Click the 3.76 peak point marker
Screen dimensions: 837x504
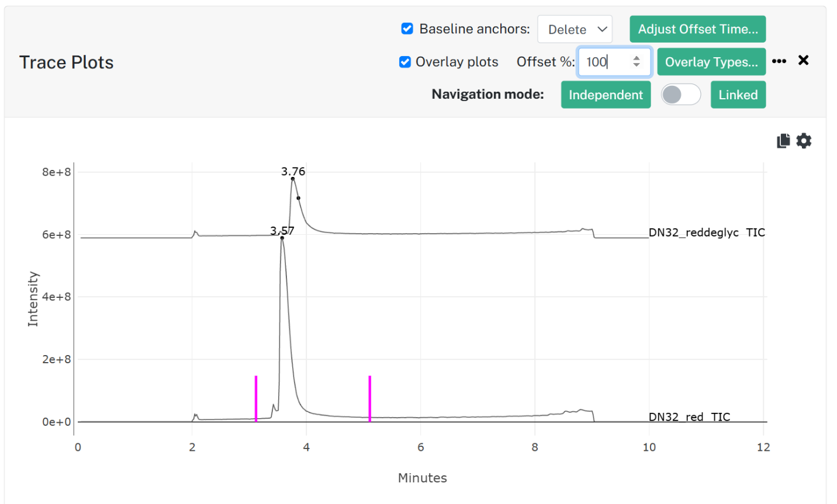pyautogui.click(x=293, y=179)
